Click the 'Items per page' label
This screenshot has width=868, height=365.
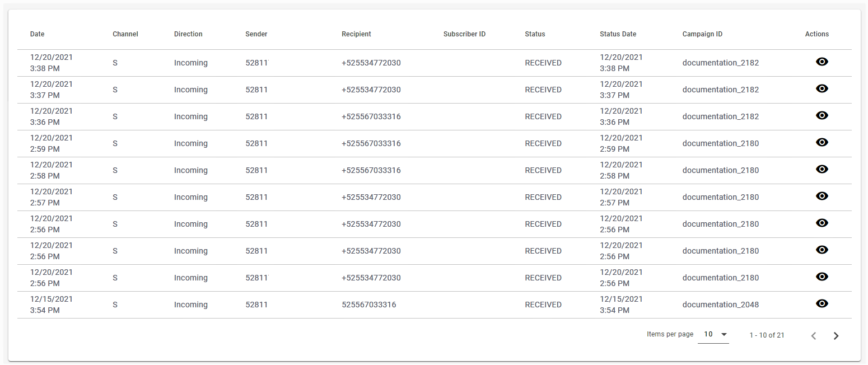pos(670,334)
